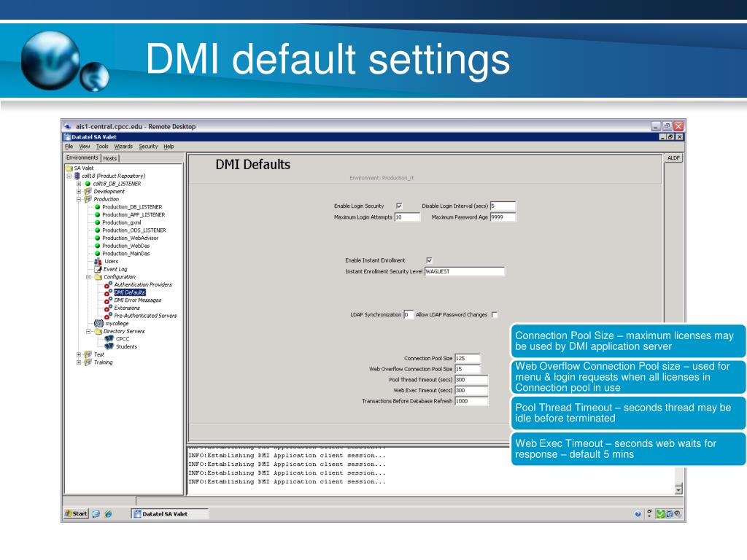Click the green dot beside Production_APP_LISTENER
Viewport: 747px width, 560px height.
97,215
